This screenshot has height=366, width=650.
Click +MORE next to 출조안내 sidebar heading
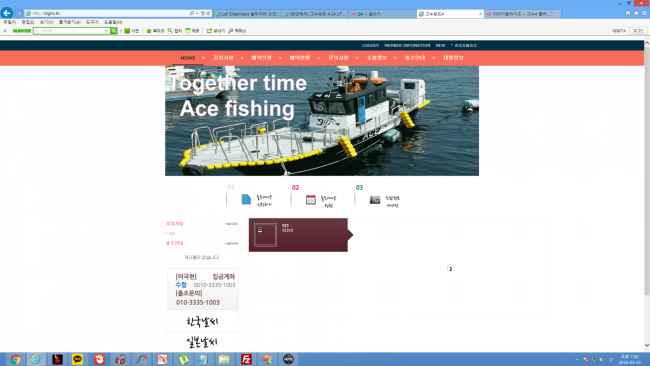click(231, 243)
